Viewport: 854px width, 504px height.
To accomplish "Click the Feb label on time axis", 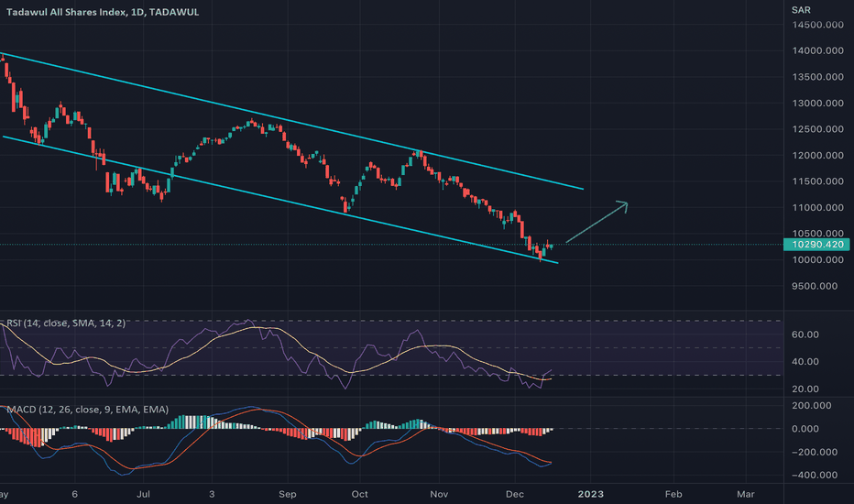I will 673,494.
